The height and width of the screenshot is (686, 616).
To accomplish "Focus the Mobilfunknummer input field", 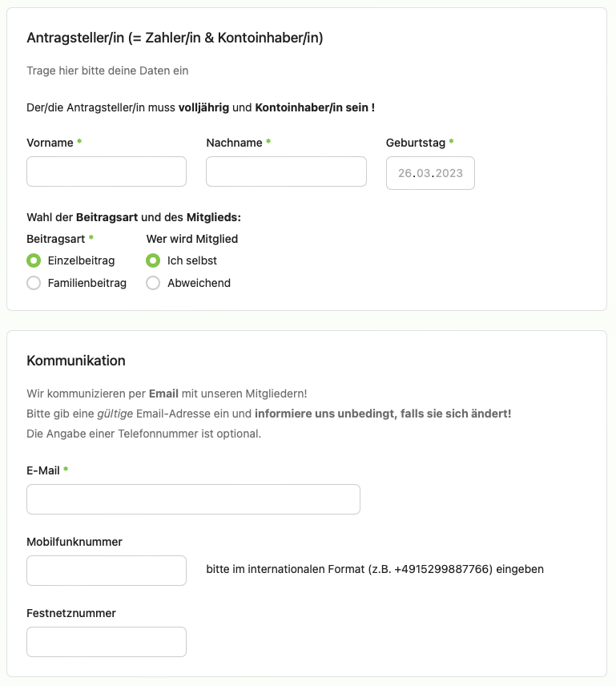I will pos(107,571).
